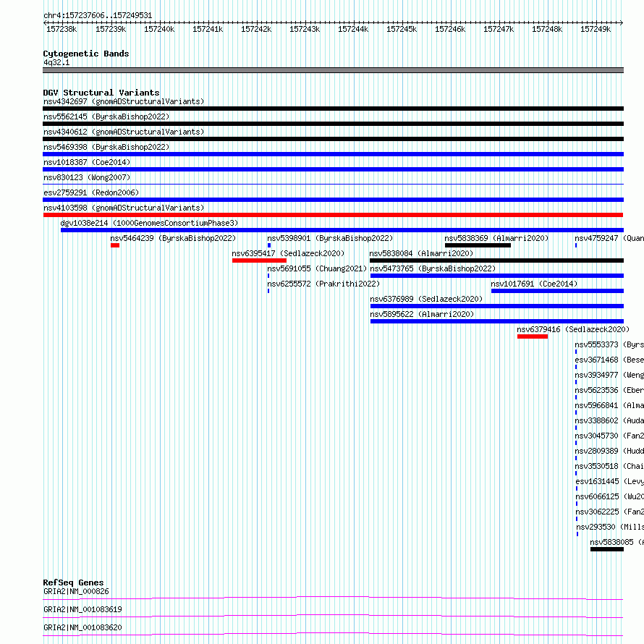The width and height of the screenshot is (644, 644).
Task: Open the GRIA2|NM_001083620 transcript label
Action: 82,627
